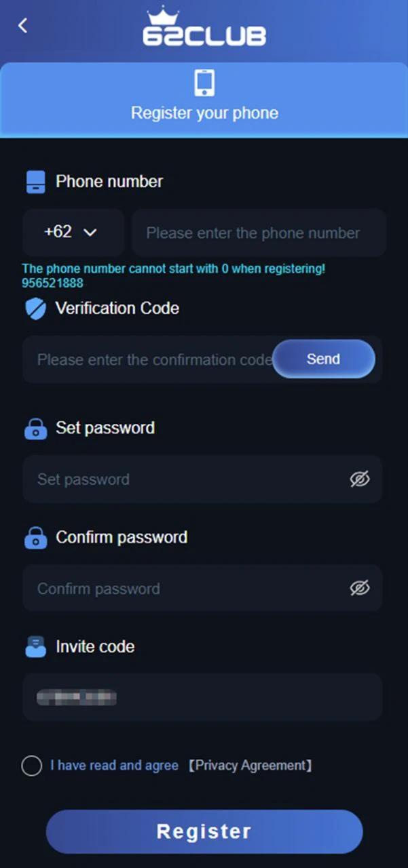
Task: Click the Register button
Action: point(204,831)
